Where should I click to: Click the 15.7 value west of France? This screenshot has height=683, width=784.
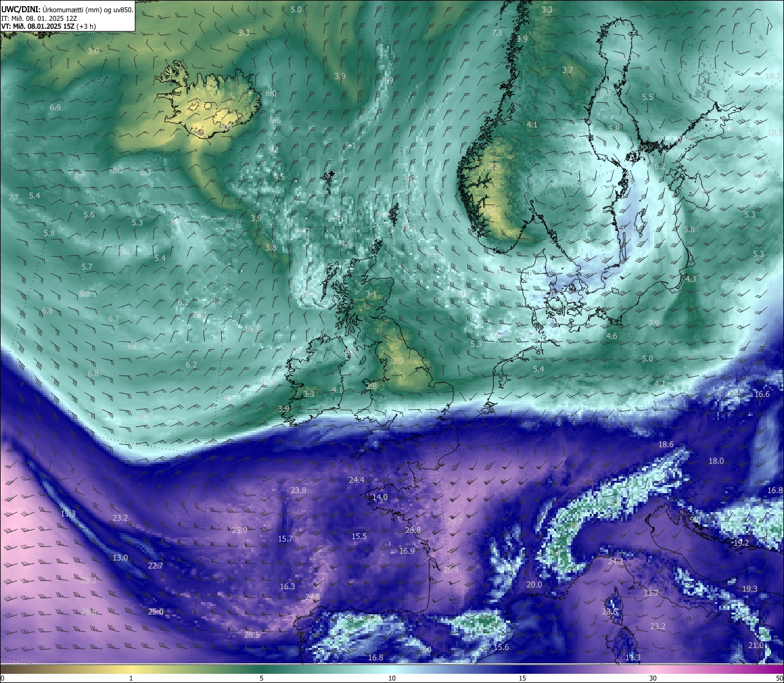click(285, 539)
